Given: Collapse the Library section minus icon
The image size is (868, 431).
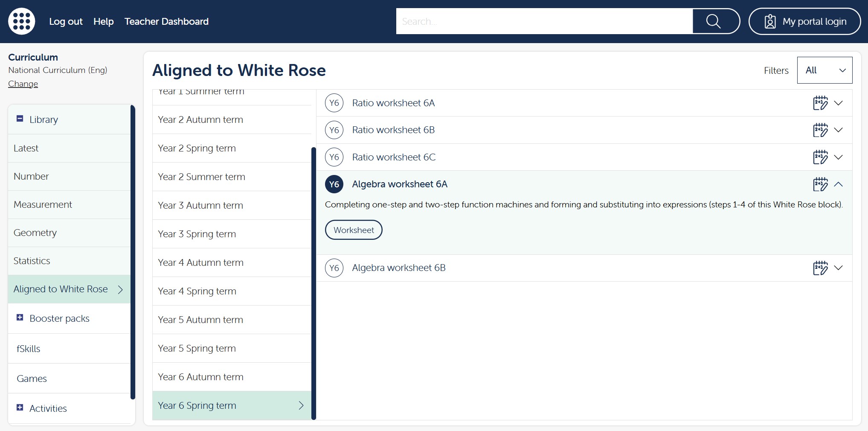Looking at the screenshot, I should [x=20, y=119].
